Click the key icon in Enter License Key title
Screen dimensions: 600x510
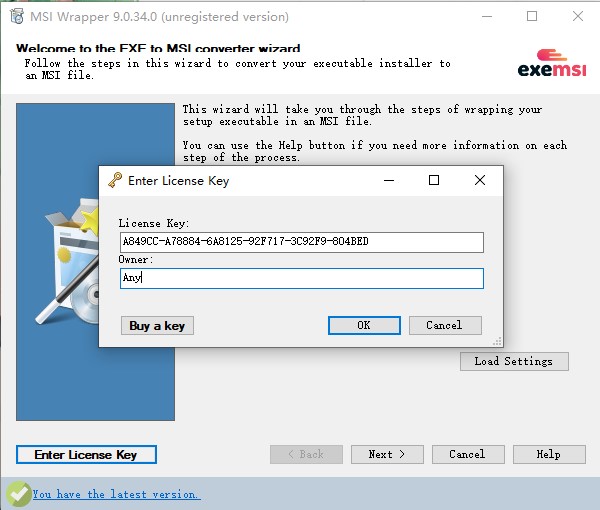coord(115,180)
